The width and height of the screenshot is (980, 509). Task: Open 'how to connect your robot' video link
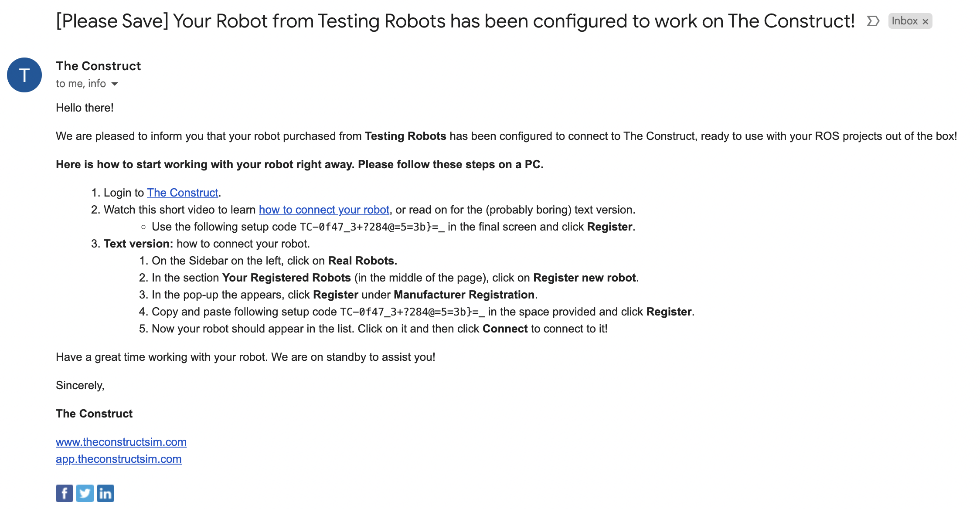pyautogui.click(x=324, y=210)
